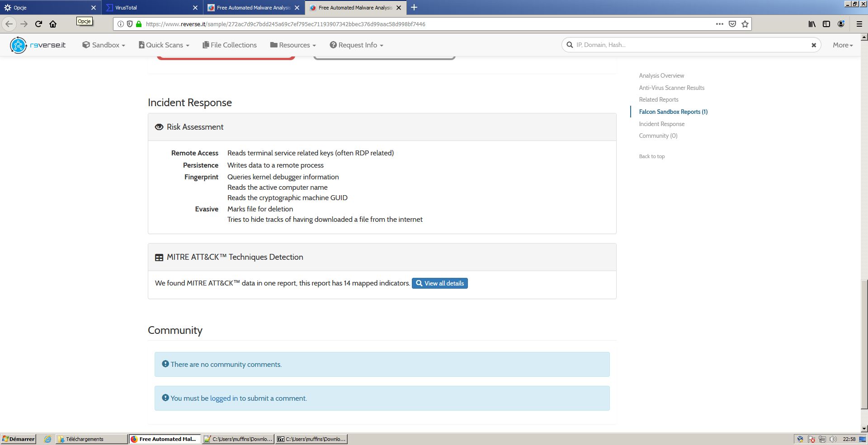Open the browser home page
868x445 pixels.
click(53, 24)
